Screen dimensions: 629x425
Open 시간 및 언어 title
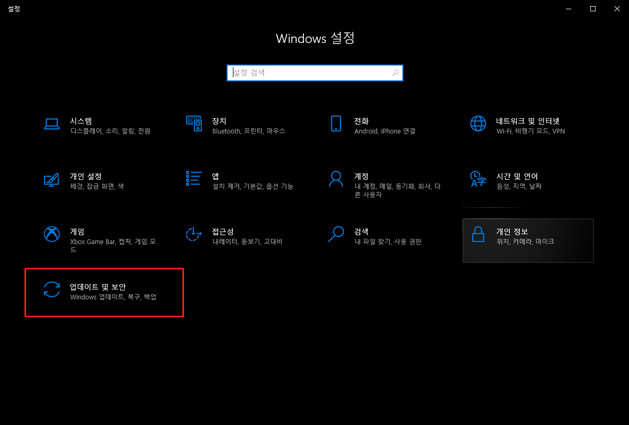(517, 177)
